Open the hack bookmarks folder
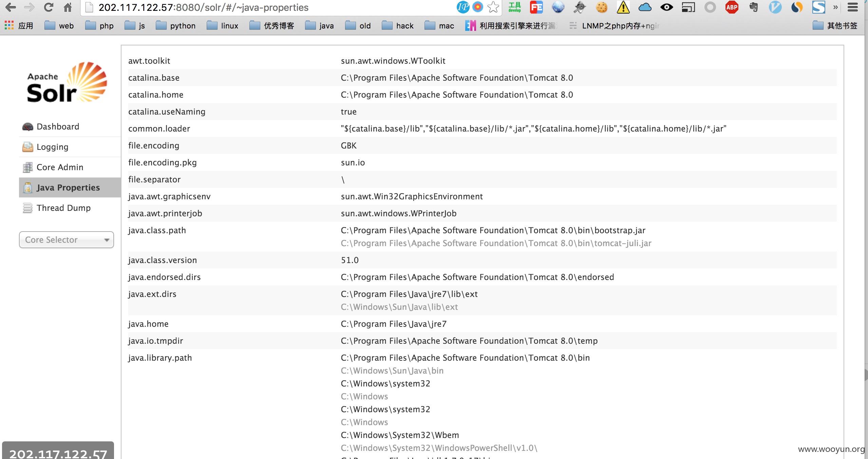 point(398,26)
